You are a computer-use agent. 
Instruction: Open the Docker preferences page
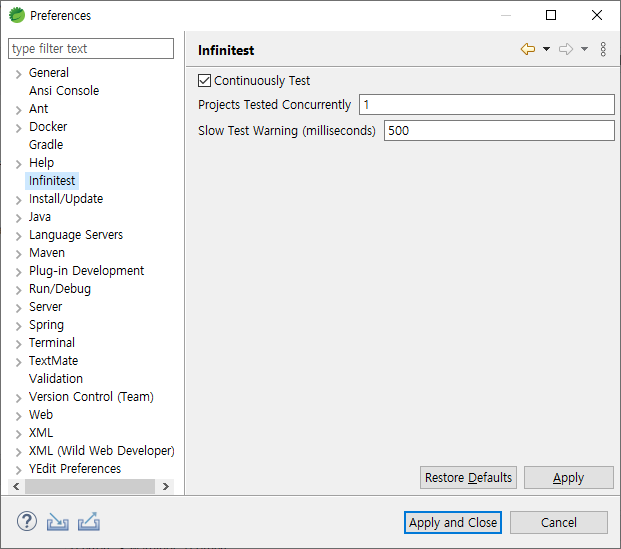[x=48, y=127]
